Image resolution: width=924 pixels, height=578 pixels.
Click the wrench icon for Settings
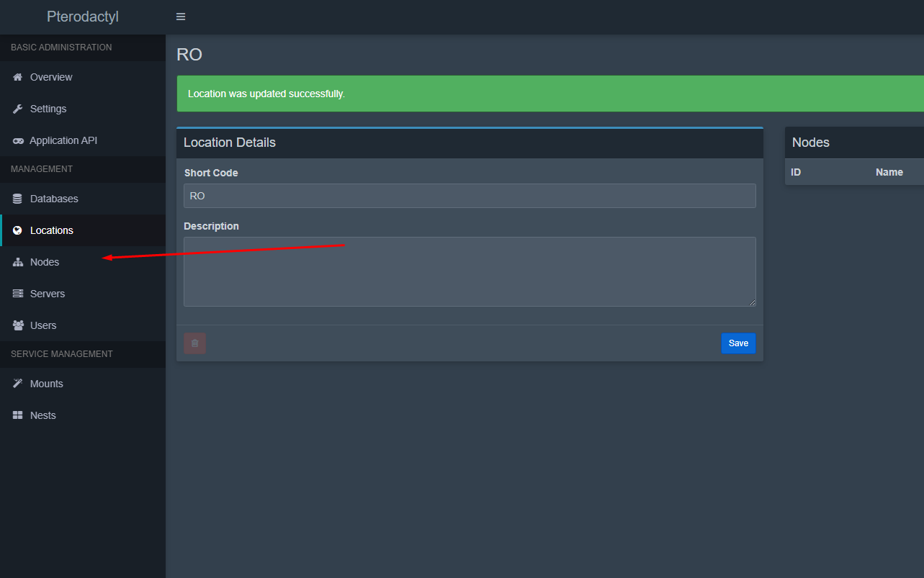tap(18, 109)
